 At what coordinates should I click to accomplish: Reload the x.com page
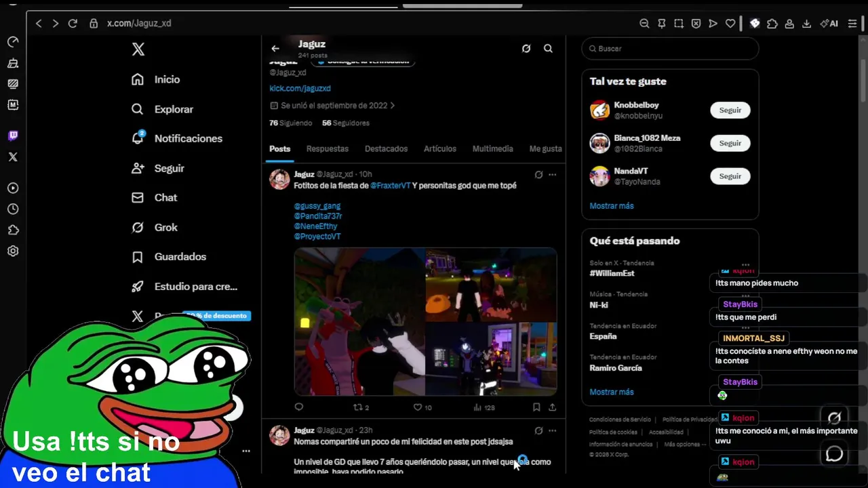pos(73,23)
